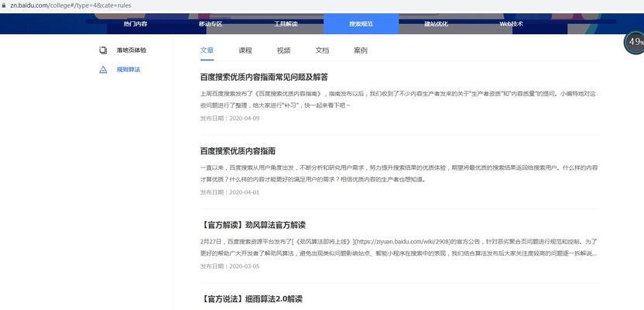Open the 工具解读 navigation tab
The height and width of the screenshot is (310, 644).
[286, 24]
